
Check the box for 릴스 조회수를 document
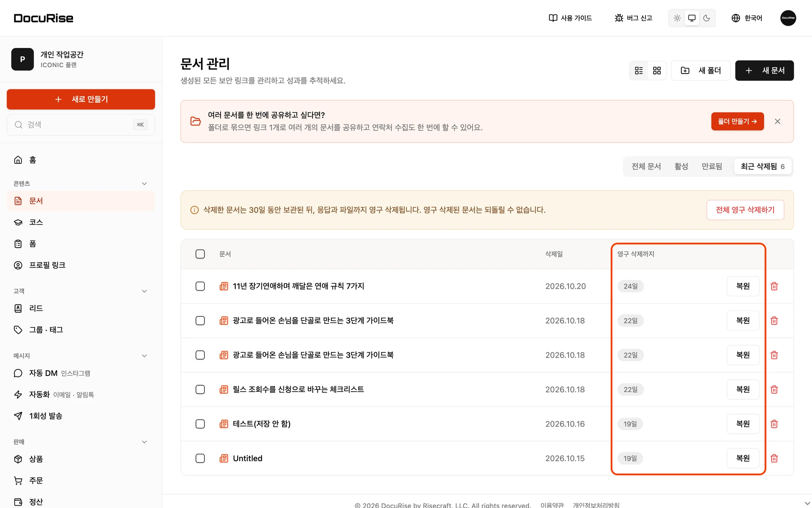tap(200, 389)
